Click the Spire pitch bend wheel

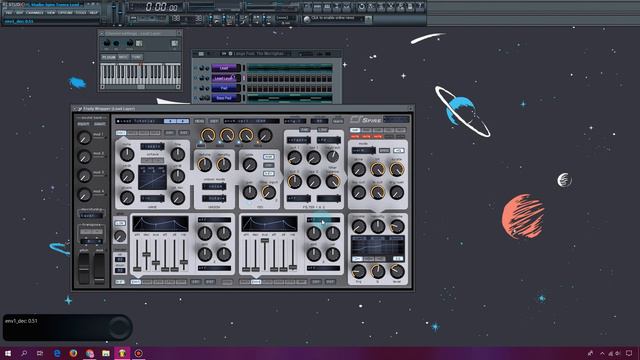coord(84,268)
